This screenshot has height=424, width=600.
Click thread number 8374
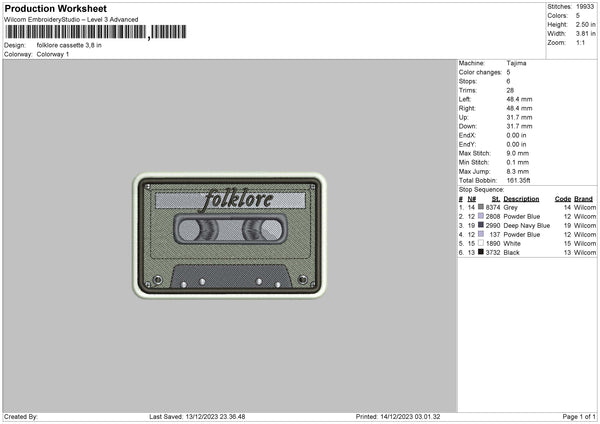pyautogui.click(x=493, y=208)
